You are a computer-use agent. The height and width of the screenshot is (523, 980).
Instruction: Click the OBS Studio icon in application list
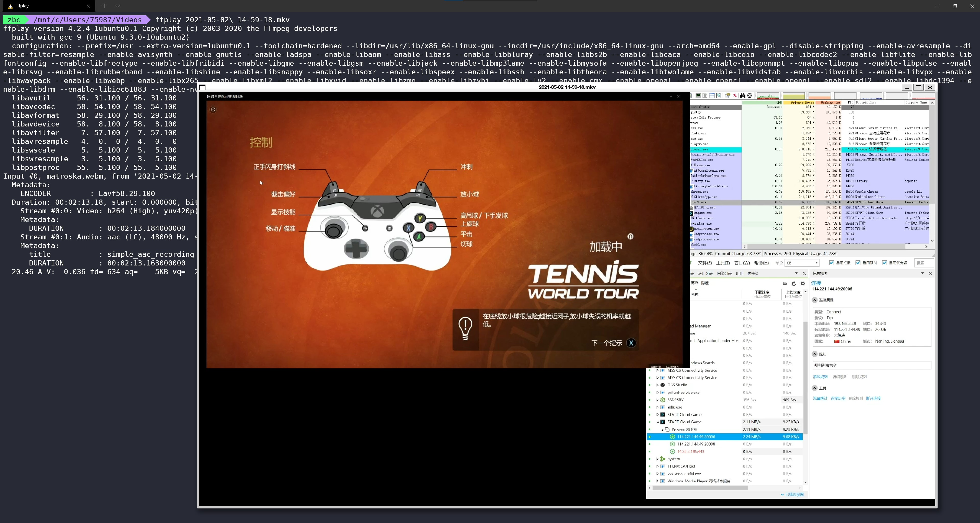[663, 385]
